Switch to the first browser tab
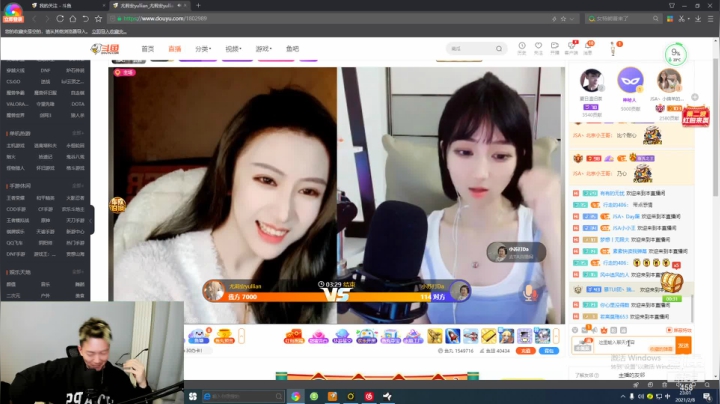The height and width of the screenshot is (404, 720). pyautogui.click(x=67, y=6)
